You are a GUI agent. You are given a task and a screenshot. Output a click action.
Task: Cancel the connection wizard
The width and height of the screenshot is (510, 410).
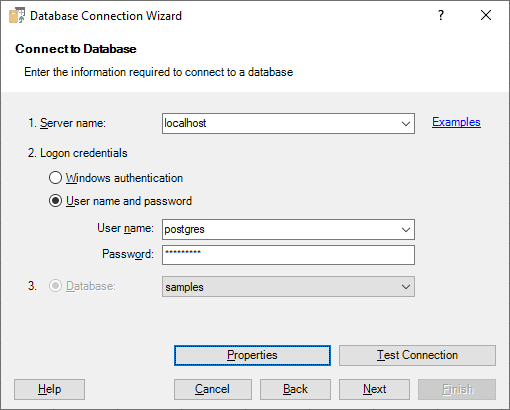click(x=213, y=389)
